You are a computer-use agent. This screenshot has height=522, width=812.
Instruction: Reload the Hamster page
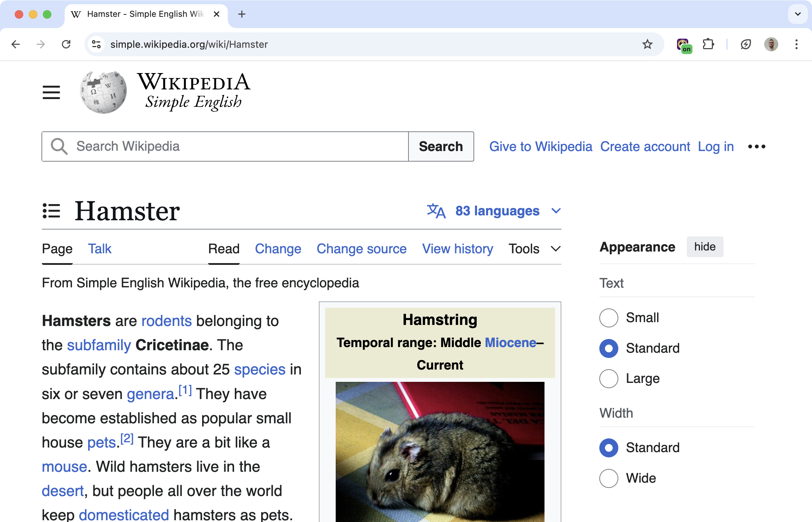coord(66,44)
